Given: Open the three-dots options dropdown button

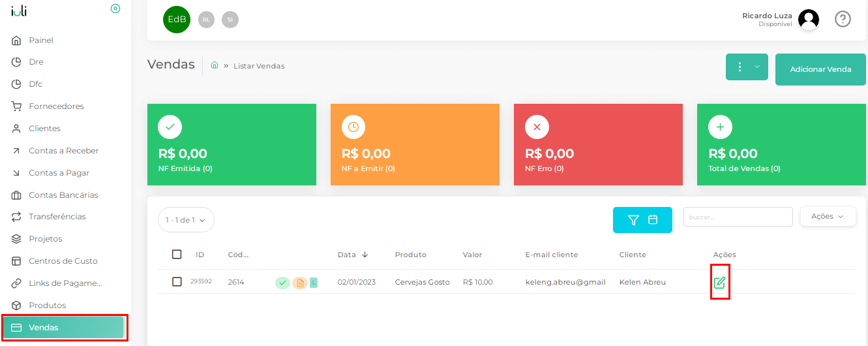Looking at the screenshot, I should point(747,67).
